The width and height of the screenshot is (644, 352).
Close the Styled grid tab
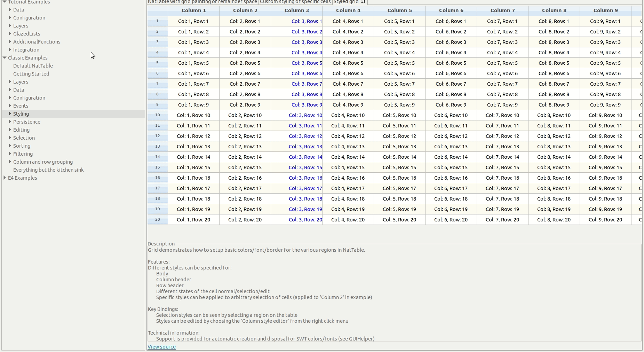[x=363, y=2]
